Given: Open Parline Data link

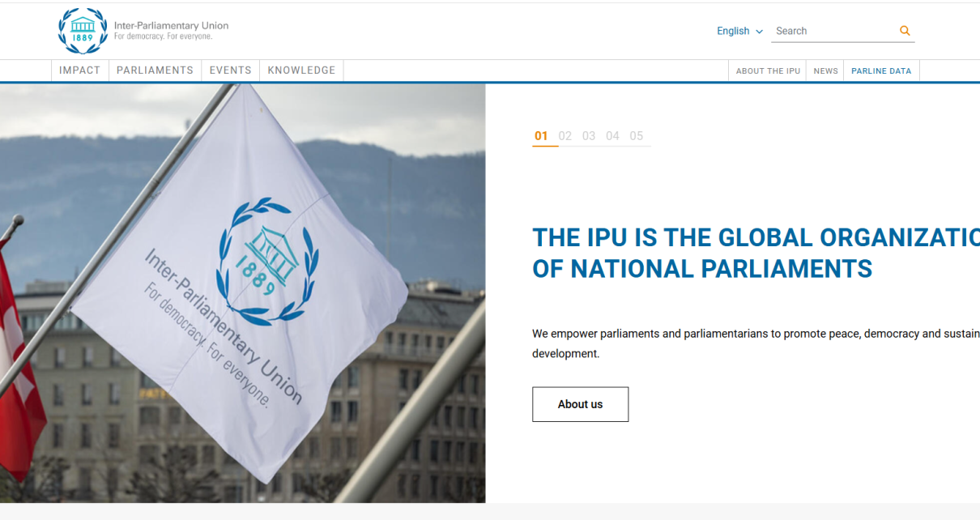Looking at the screenshot, I should [x=881, y=71].
